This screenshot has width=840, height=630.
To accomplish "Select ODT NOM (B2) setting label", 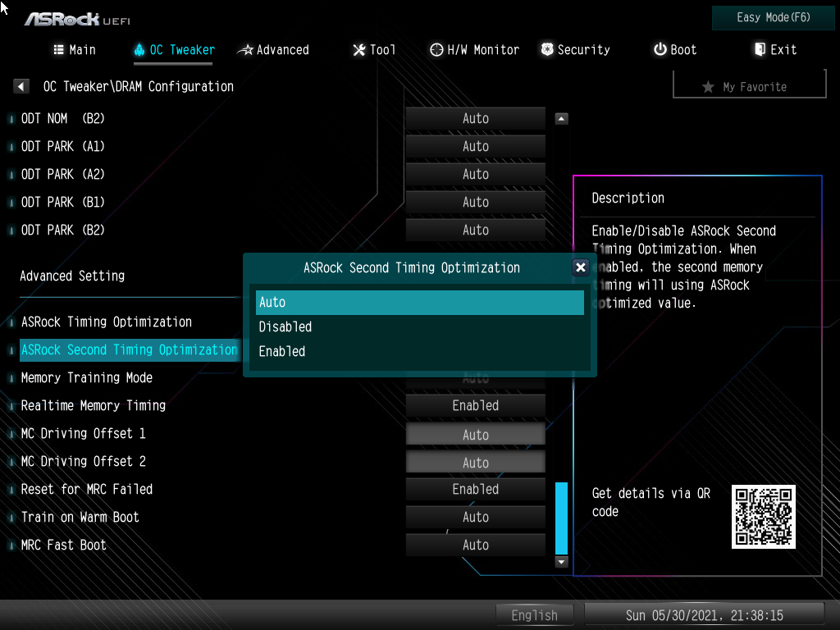I will [x=62, y=118].
